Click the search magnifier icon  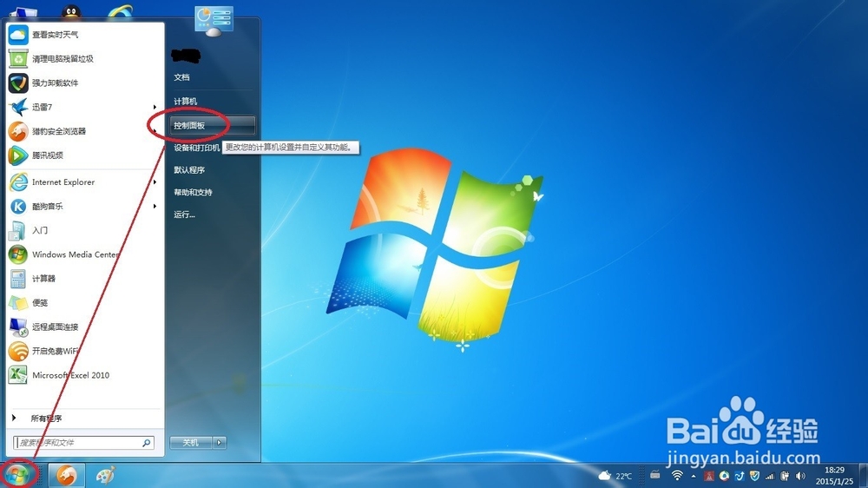147,443
